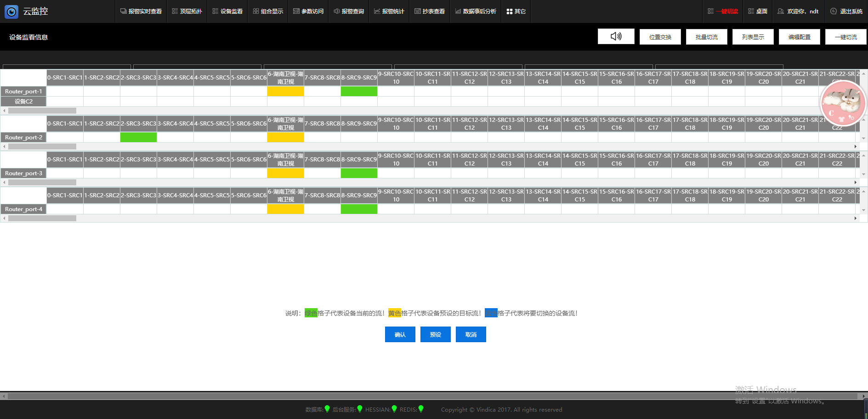Click the floating hamster avatar icon
Viewport: 868px width, 419px height.
pyautogui.click(x=843, y=103)
